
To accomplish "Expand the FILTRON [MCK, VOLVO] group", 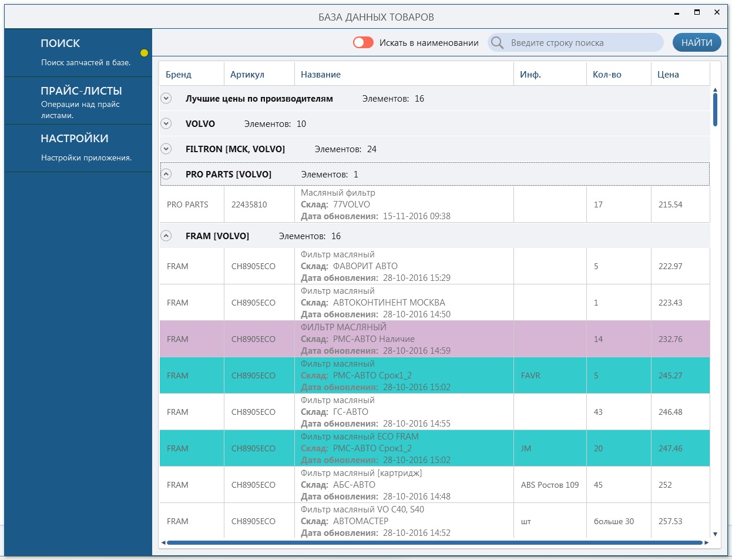I will click(166, 149).
